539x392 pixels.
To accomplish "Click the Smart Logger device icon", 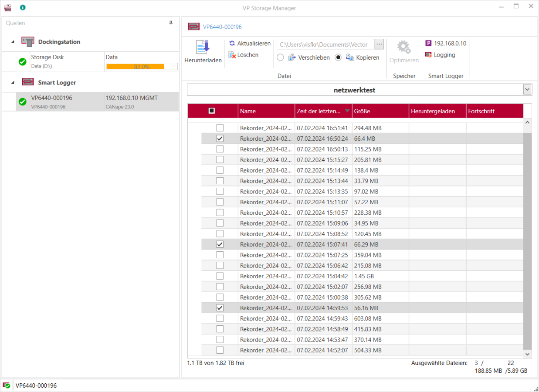I will 28,82.
